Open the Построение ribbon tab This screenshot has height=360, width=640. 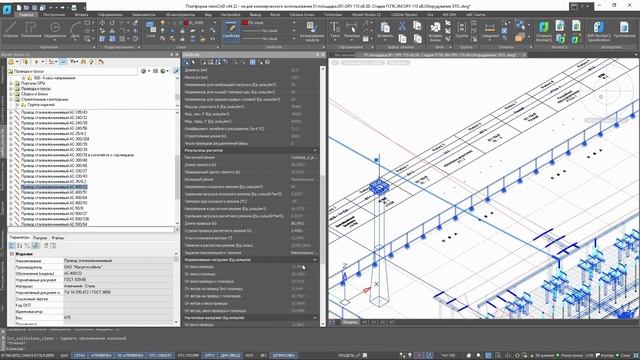click(54, 15)
